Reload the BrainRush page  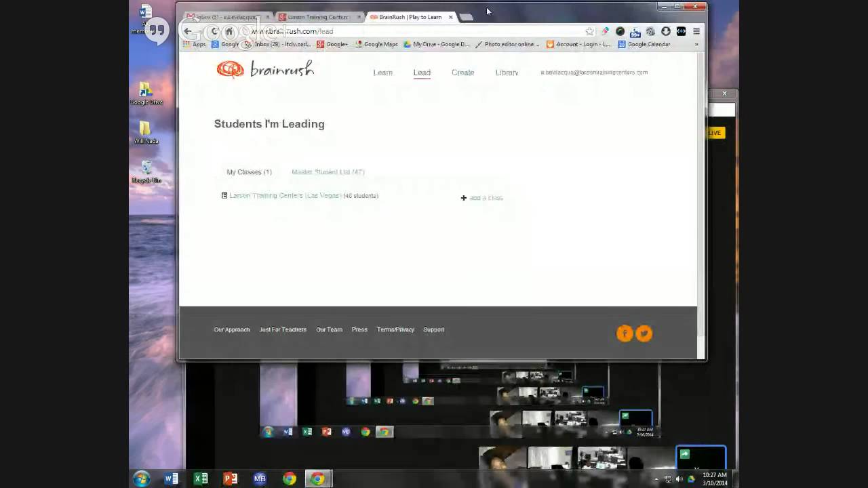[214, 31]
